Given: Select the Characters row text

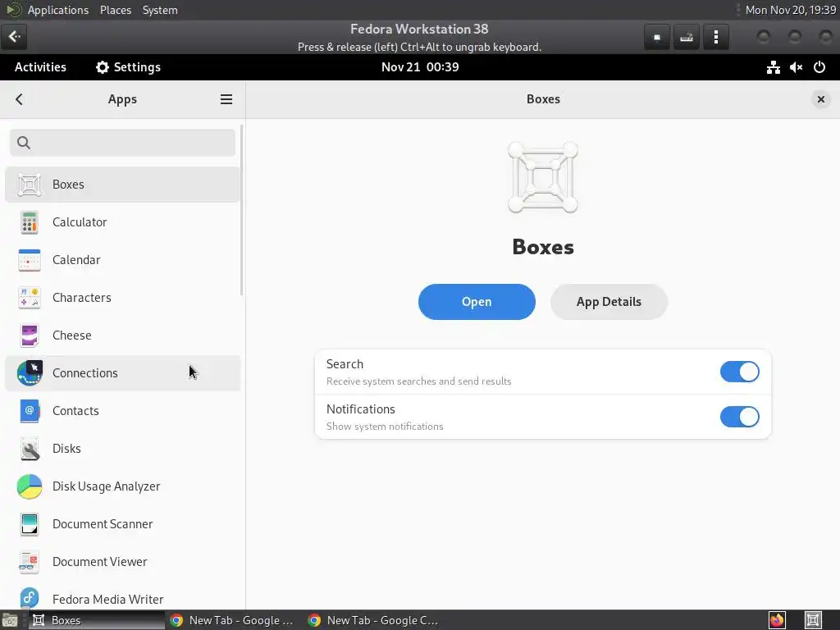Looking at the screenshot, I should click(x=82, y=298).
